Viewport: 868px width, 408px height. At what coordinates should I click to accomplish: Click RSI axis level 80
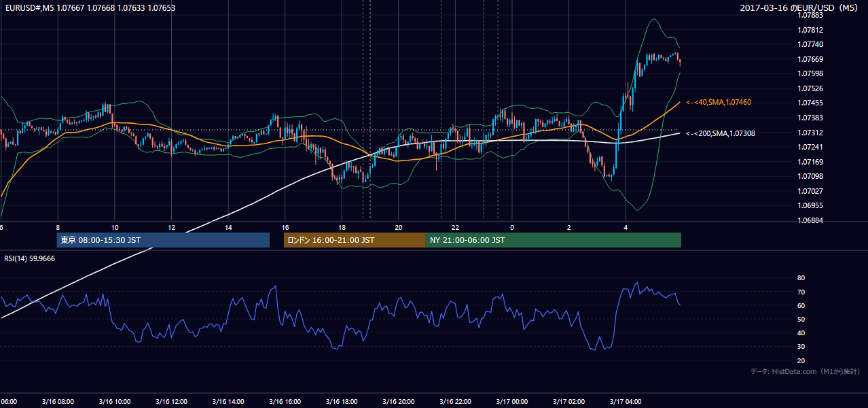tap(801, 278)
